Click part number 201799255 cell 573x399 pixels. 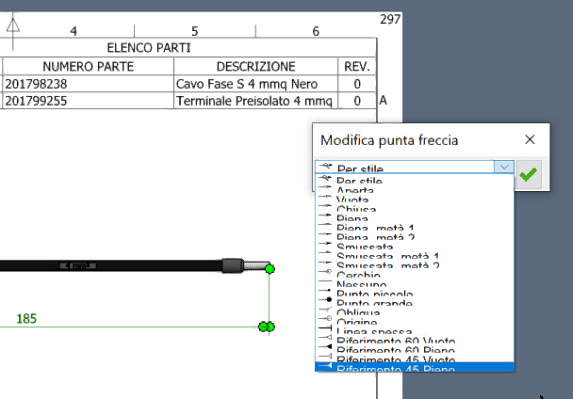tap(88, 101)
